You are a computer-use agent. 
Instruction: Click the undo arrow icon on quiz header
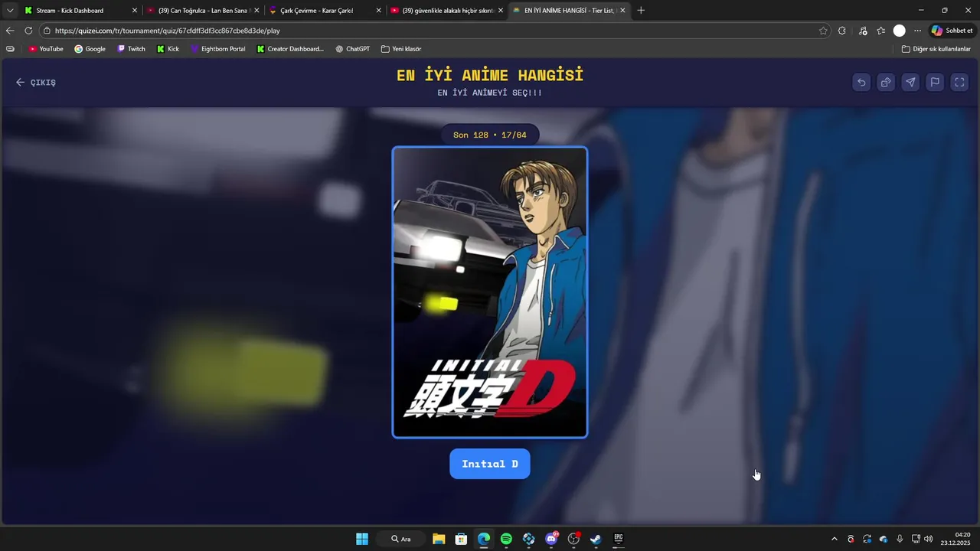[x=861, y=83]
